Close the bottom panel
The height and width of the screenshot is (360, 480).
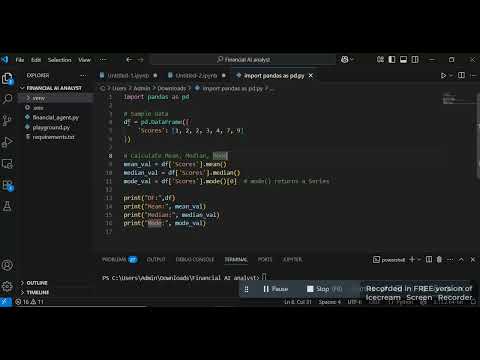point(473,259)
